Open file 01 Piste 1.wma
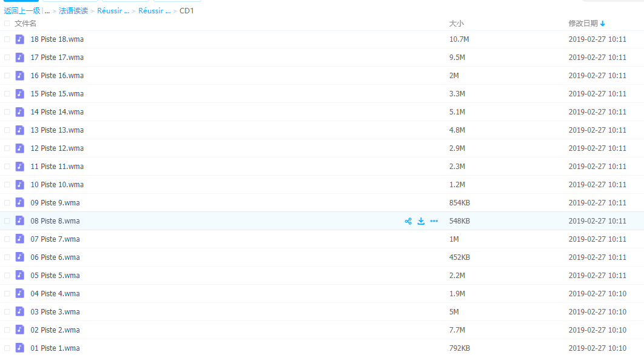 click(x=55, y=348)
